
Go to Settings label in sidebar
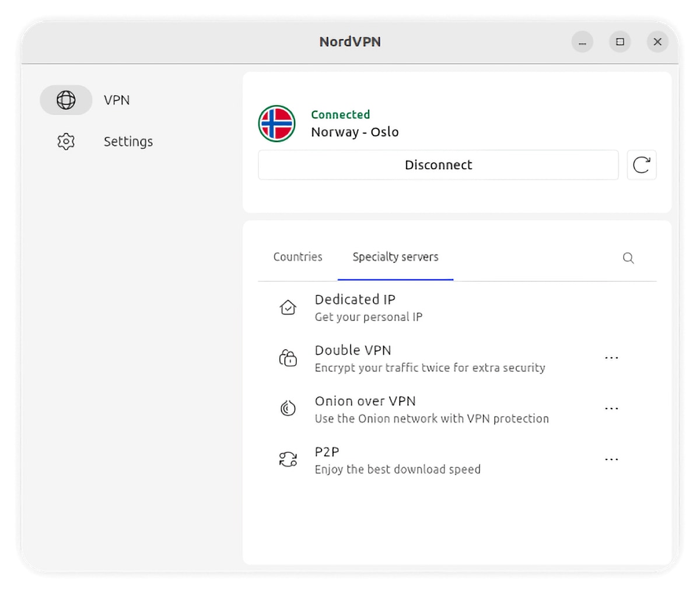pyautogui.click(x=128, y=141)
